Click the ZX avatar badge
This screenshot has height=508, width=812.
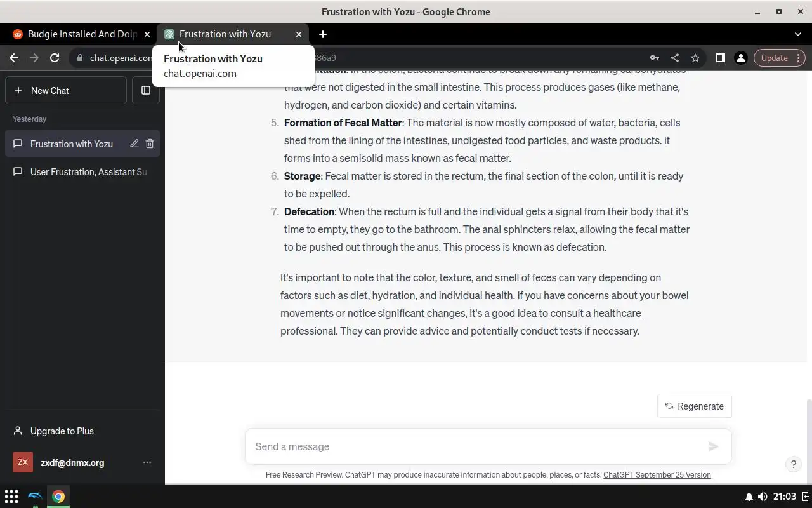click(23, 463)
